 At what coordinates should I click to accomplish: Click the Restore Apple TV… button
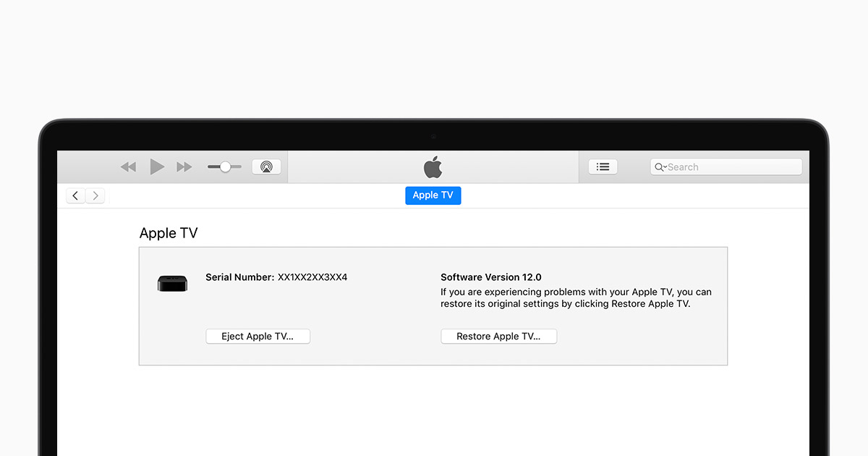[498, 337]
